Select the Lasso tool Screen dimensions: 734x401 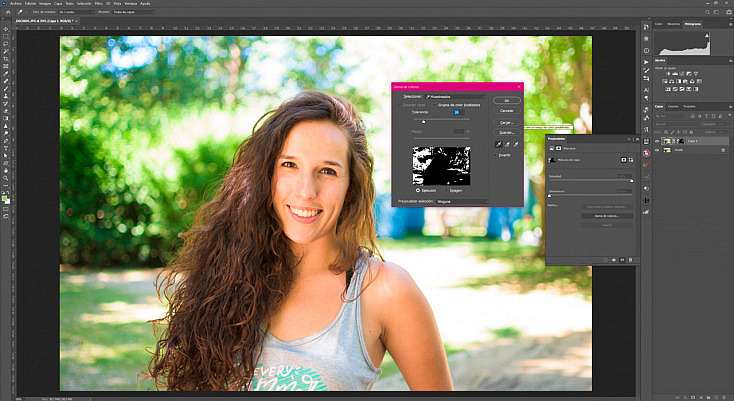(6, 44)
